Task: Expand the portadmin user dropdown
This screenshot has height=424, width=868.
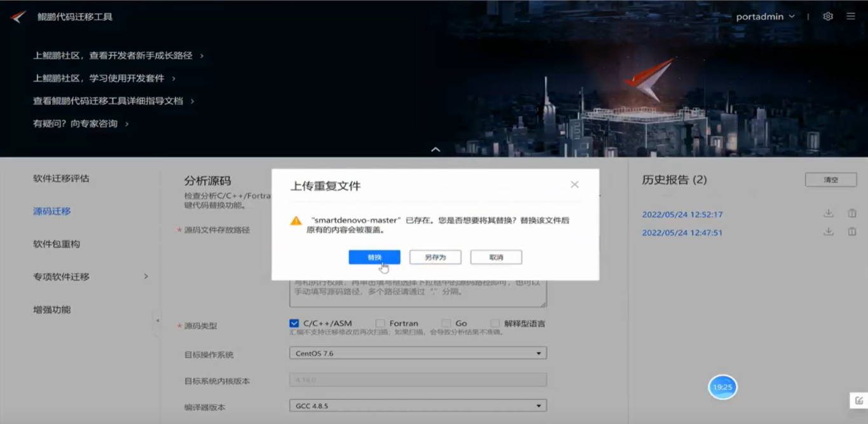Action: pos(766,17)
